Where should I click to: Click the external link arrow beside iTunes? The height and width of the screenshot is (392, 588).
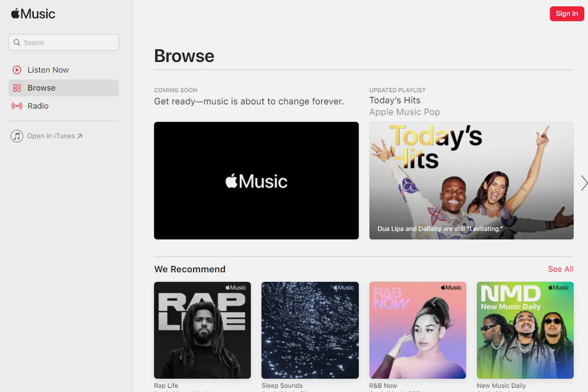pos(80,136)
